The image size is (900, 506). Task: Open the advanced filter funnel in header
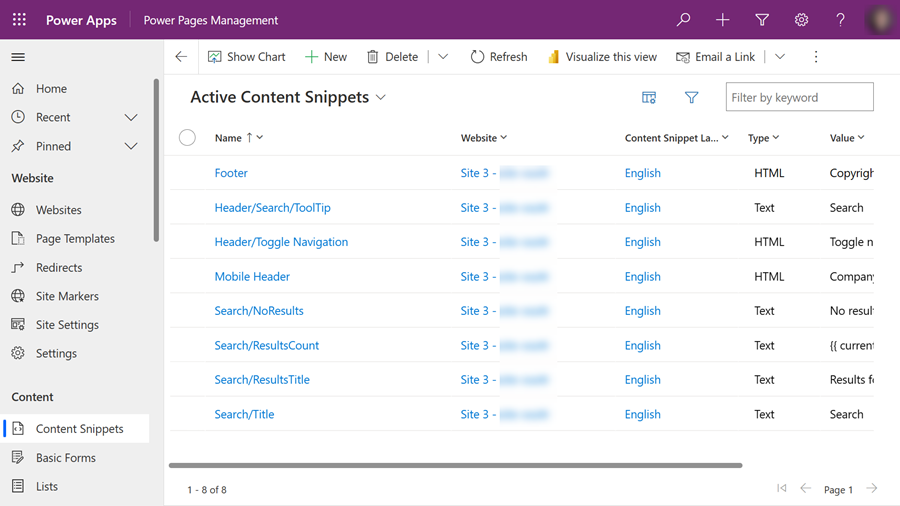click(x=762, y=20)
